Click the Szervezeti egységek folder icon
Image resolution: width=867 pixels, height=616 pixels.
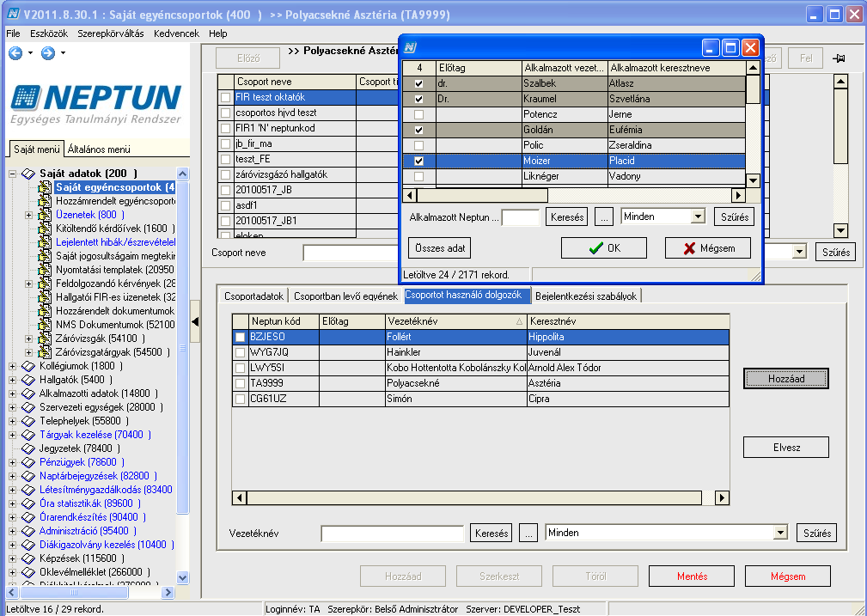(x=28, y=407)
